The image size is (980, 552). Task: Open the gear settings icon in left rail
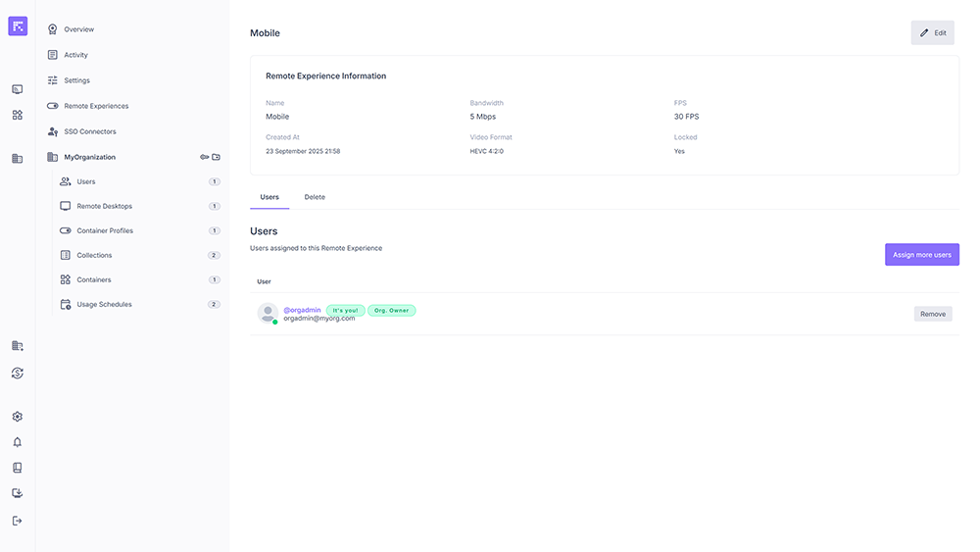click(18, 417)
